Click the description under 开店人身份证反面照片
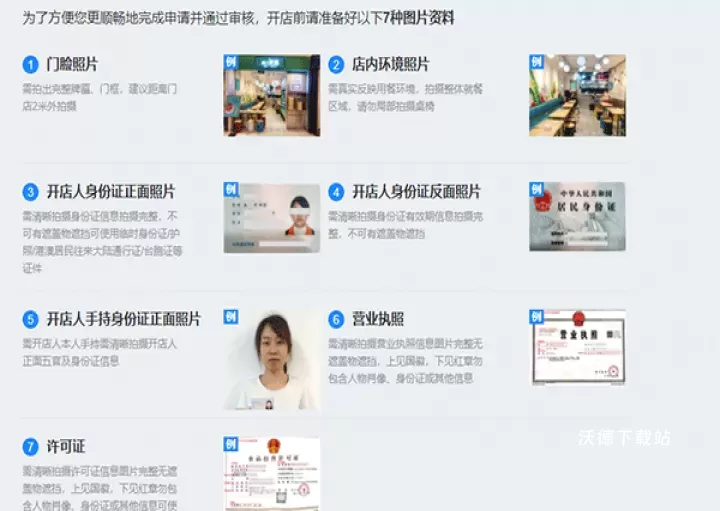The width and height of the screenshot is (720, 511). click(x=405, y=225)
